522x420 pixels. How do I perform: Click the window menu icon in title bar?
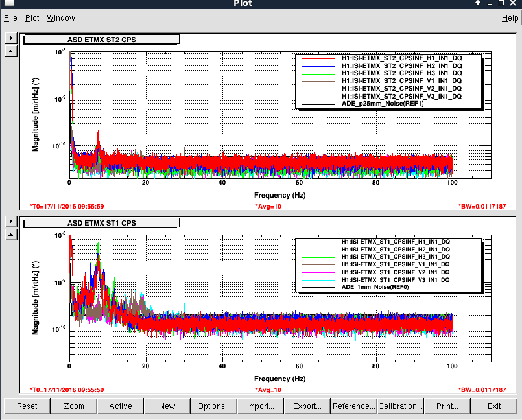click(8, 4)
